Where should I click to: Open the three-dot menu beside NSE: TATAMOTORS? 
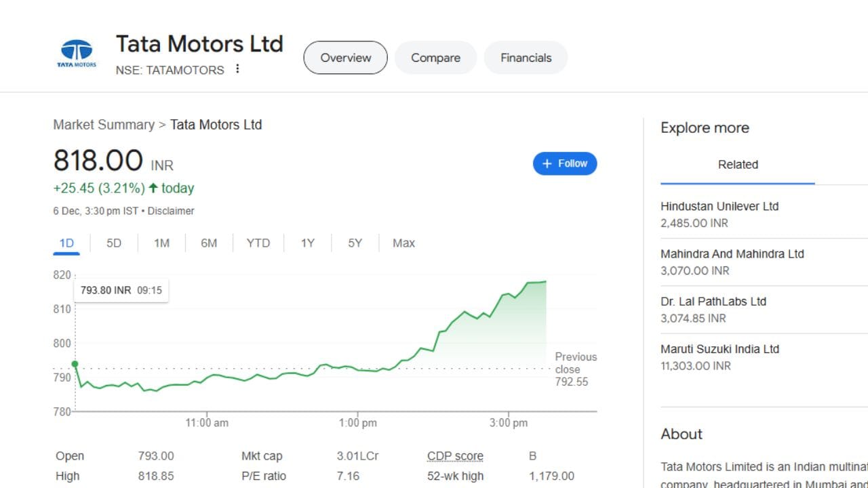237,69
